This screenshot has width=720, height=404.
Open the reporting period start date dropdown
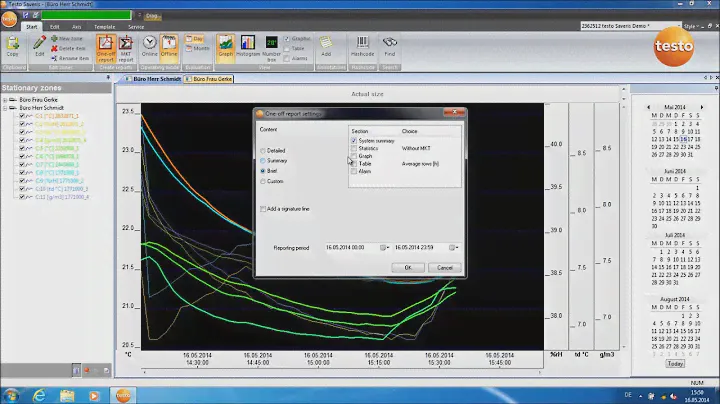(383, 247)
